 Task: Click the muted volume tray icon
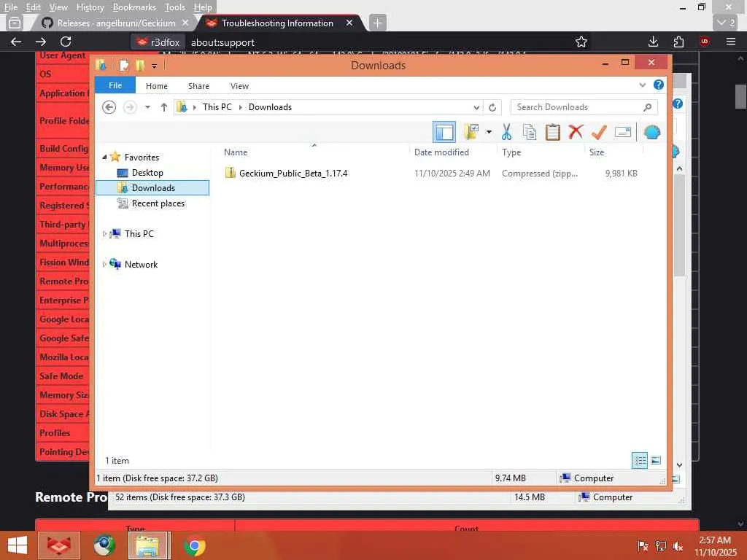[678, 546]
